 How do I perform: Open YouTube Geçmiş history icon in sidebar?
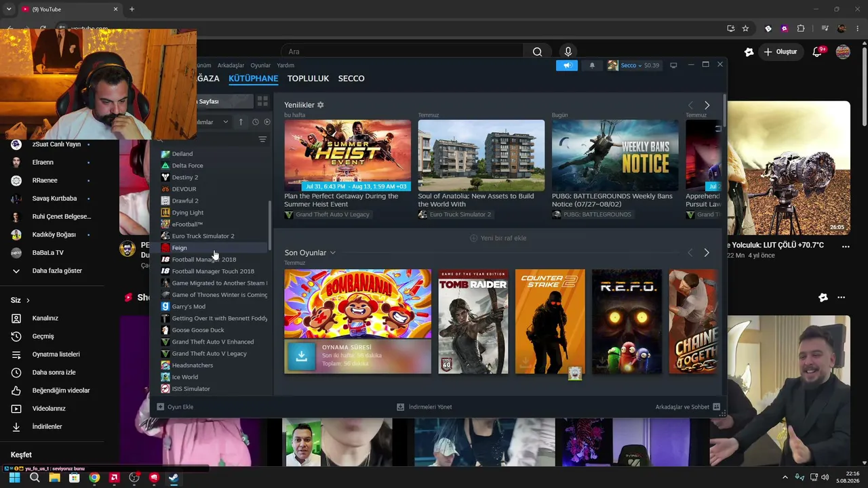[17, 336]
